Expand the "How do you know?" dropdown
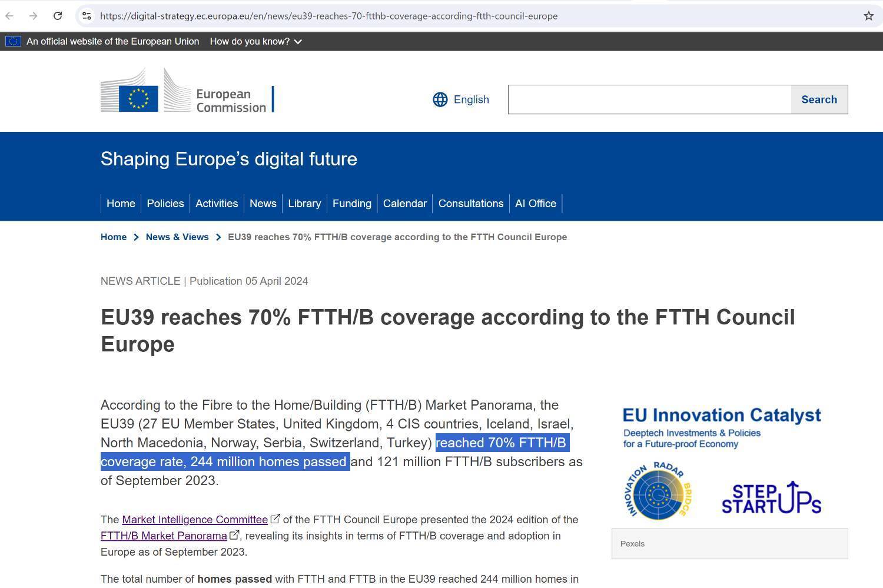The width and height of the screenshot is (883, 588). click(255, 41)
